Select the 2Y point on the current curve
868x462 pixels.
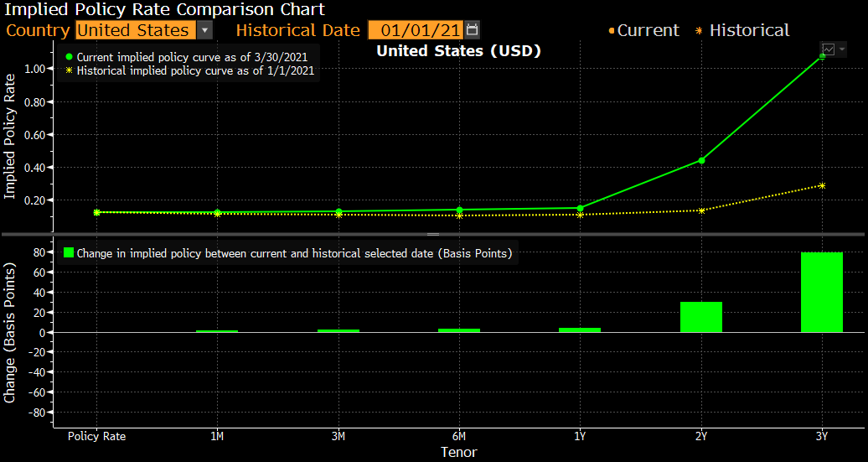coord(701,160)
